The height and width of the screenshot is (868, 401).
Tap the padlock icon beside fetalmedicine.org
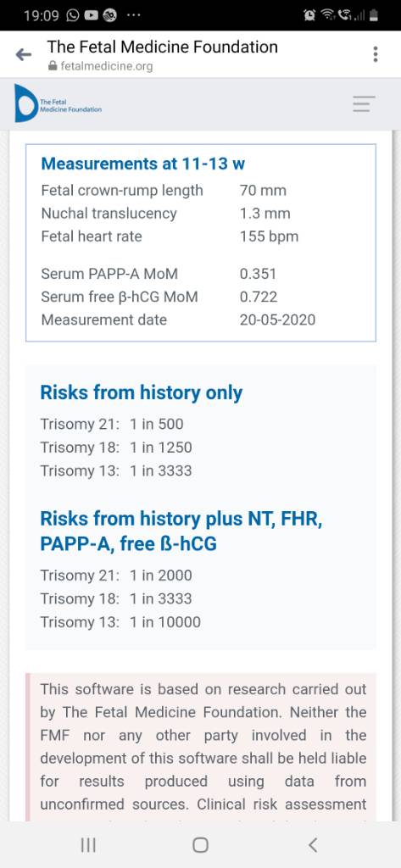[53, 66]
